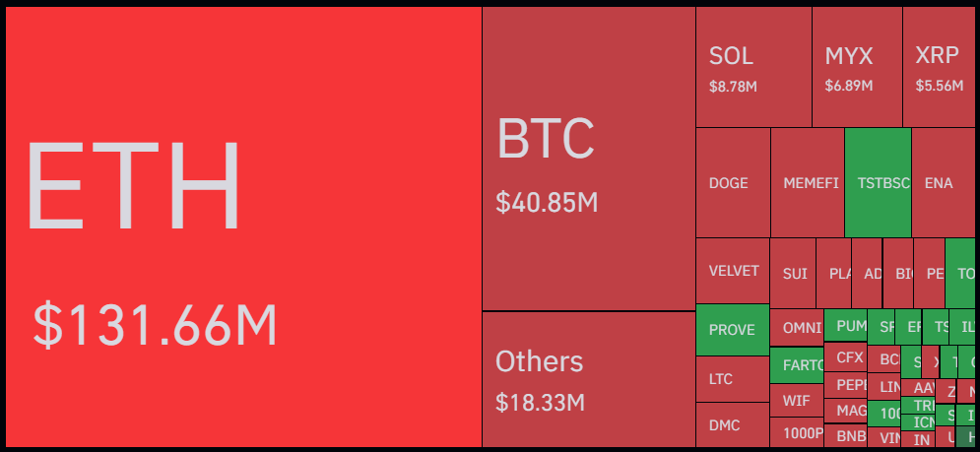980x452 pixels.
Task: Click the MEMEFI tile
Action: 808,182
